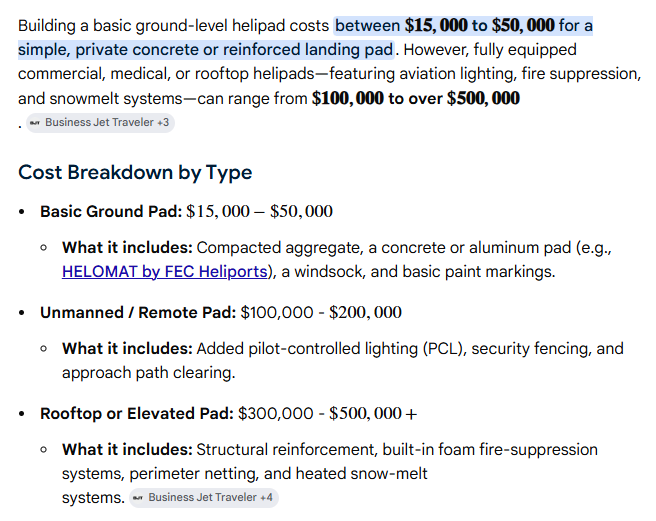Click the Rooftop or Elevated Pad label
This screenshot has height=521, width=656.
pyautogui.click(x=137, y=413)
